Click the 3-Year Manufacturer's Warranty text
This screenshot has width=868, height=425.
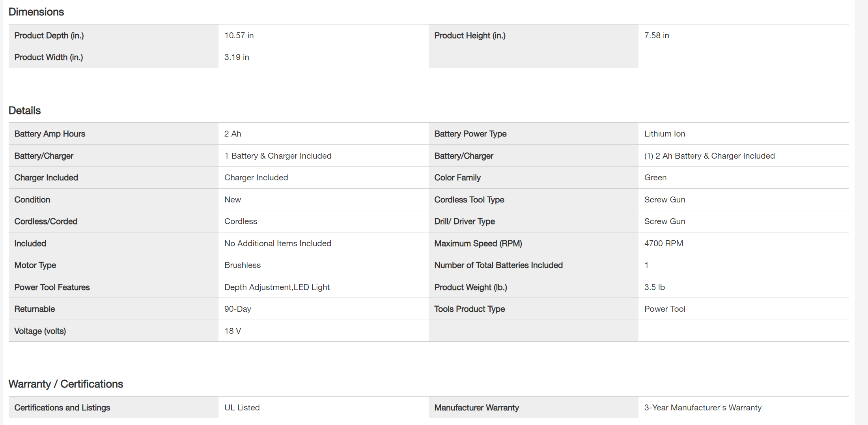703,408
